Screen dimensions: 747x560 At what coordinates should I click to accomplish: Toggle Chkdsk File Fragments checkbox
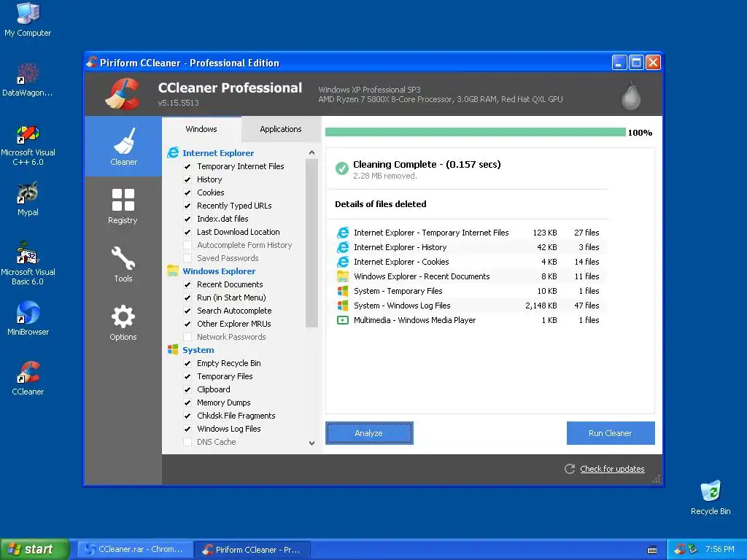point(187,416)
